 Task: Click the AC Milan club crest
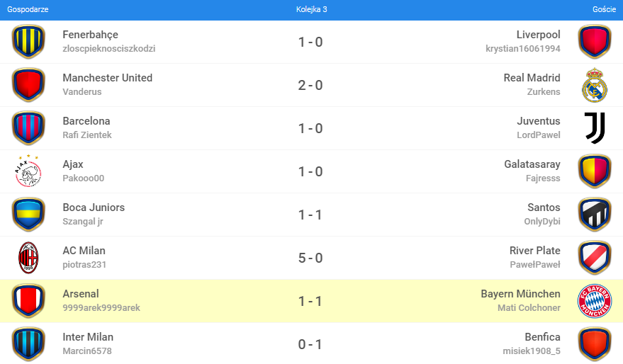(x=28, y=258)
